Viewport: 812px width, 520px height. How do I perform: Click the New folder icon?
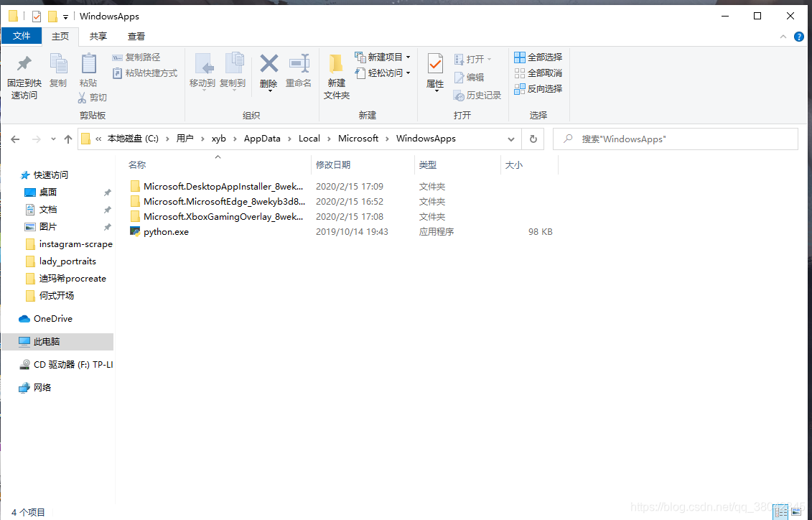pos(337,64)
